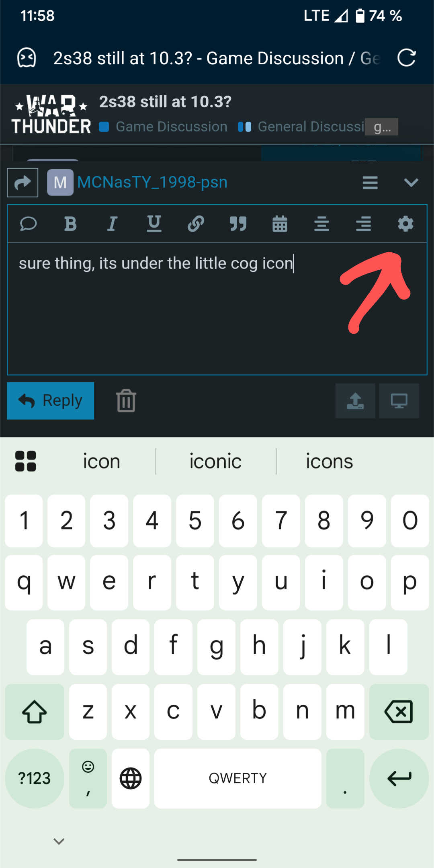Upload a file with upload icon
Screen dimensions: 434x868
coord(355,401)
